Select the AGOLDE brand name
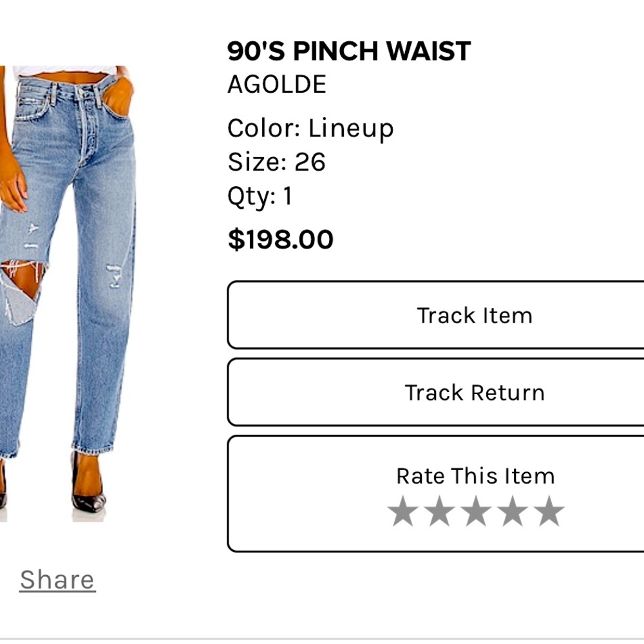This screenshot has width=644, height=644. [277, 84]
